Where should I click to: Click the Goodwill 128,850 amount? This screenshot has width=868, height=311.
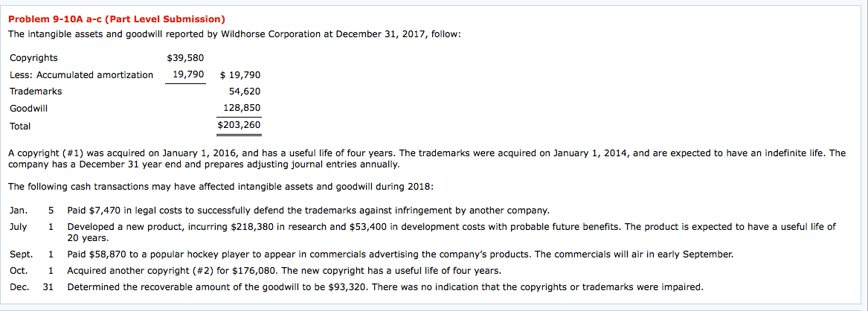pos(242,108)
